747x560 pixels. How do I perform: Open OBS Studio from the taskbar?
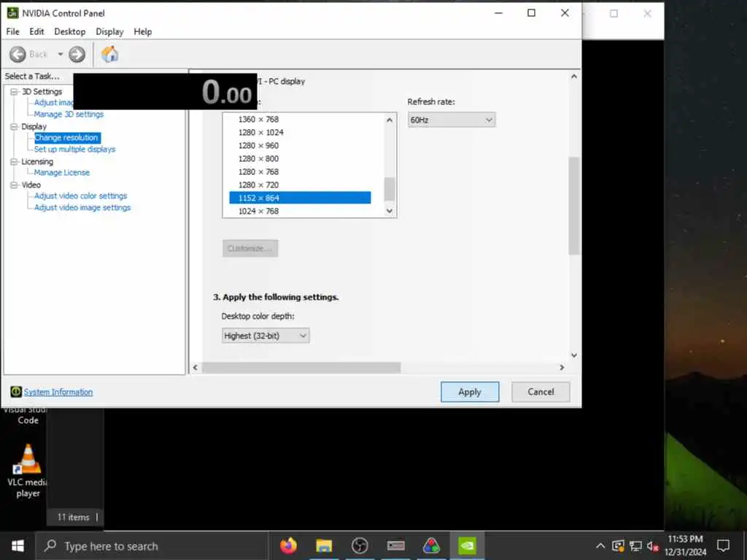tap(360, 545)
